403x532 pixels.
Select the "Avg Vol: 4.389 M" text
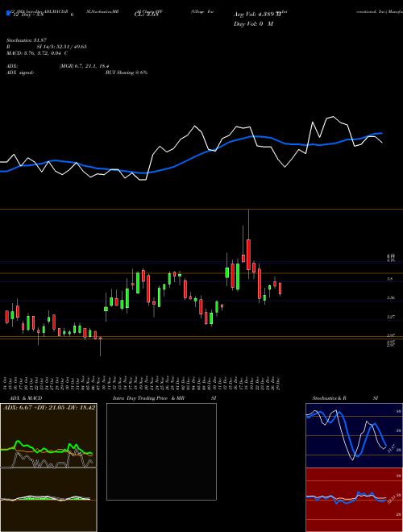click(x=257, y=15)
